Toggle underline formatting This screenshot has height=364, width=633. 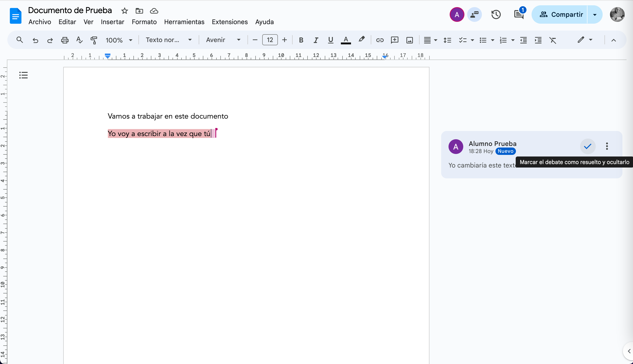point(331,40)
